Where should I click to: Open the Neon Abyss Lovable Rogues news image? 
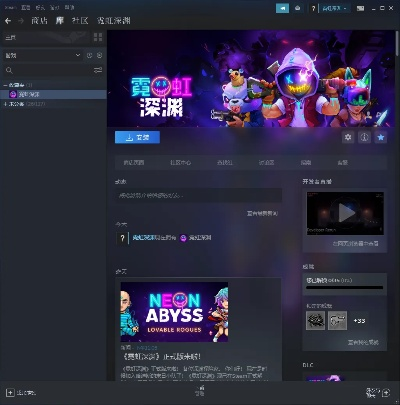[174, 312]
